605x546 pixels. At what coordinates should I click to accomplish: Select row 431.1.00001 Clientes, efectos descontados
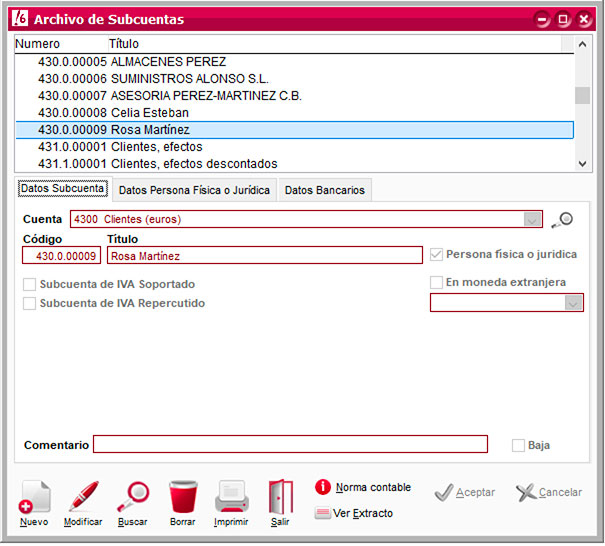pos(294,164)
